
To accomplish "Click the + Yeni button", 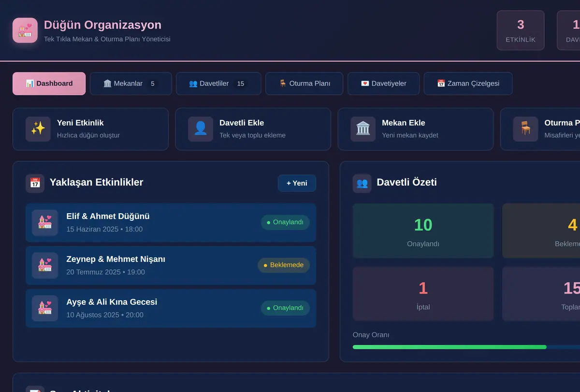I will tap(297, 183).
